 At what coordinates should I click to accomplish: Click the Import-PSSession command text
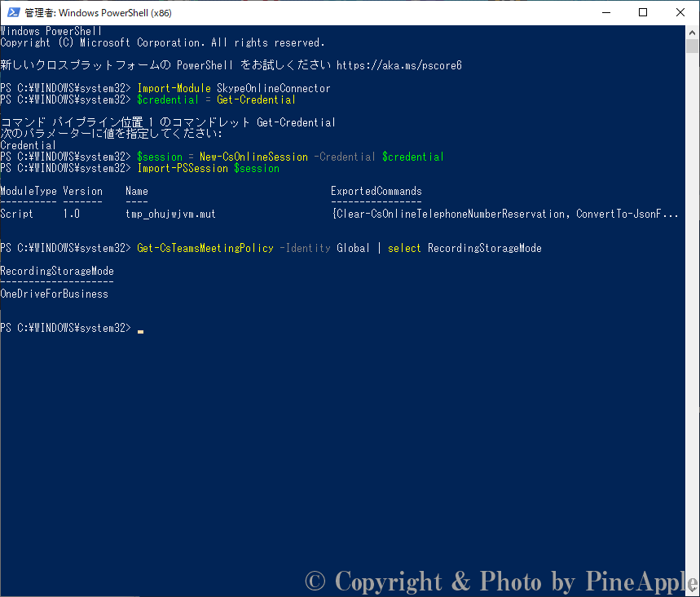[182, 168]
